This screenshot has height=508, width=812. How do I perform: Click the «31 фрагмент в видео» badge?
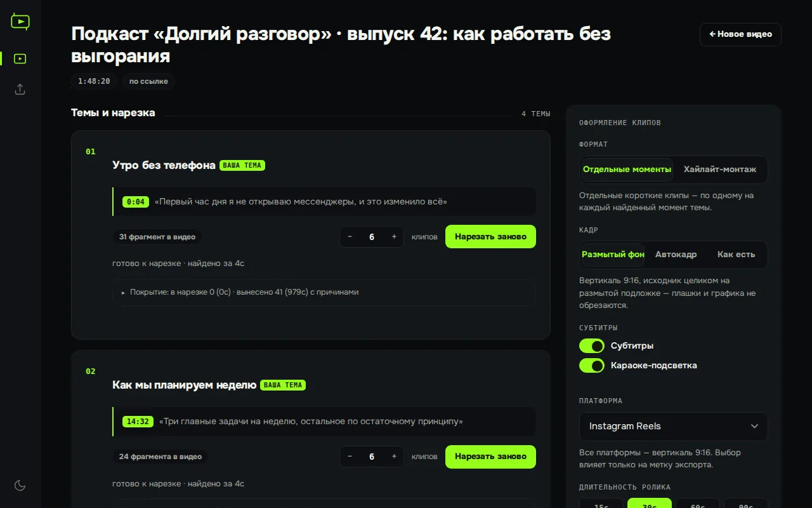click(x=157, y=237)
